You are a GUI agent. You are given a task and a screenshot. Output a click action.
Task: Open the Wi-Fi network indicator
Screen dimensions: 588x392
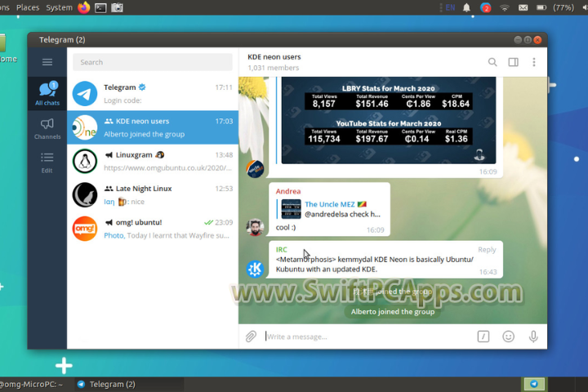click(505, 7)
